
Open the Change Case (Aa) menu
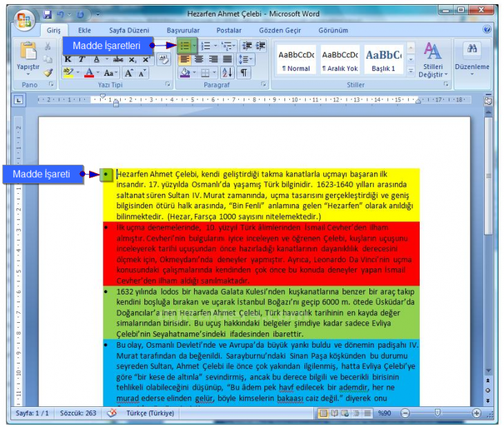110,73
